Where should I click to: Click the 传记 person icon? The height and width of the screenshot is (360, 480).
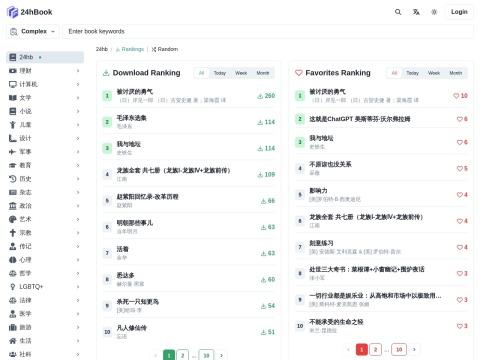coord(13,246)
